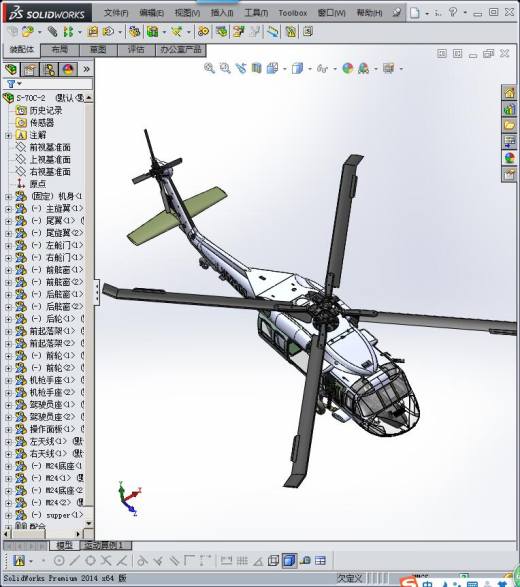Click the Section View icon in view toolbar
Viewport: 520px width, 587px height.
pyautogui.click(x=256, y=69)
